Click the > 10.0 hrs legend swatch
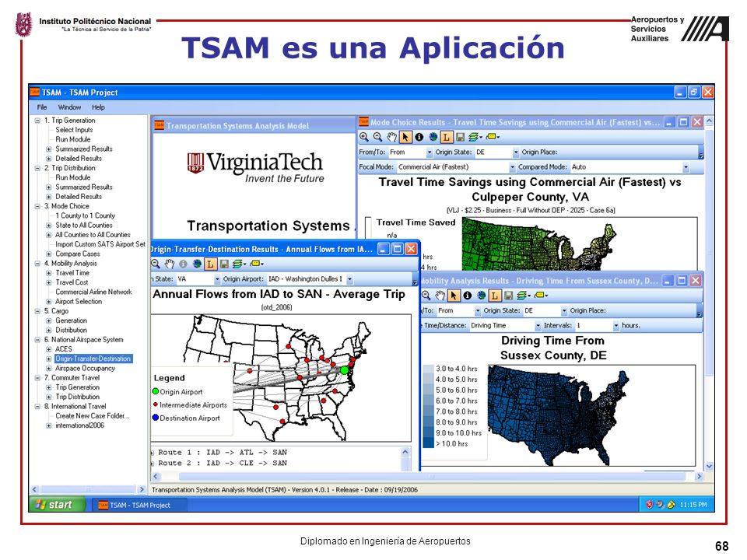The image size is (747, 560). 428,444
